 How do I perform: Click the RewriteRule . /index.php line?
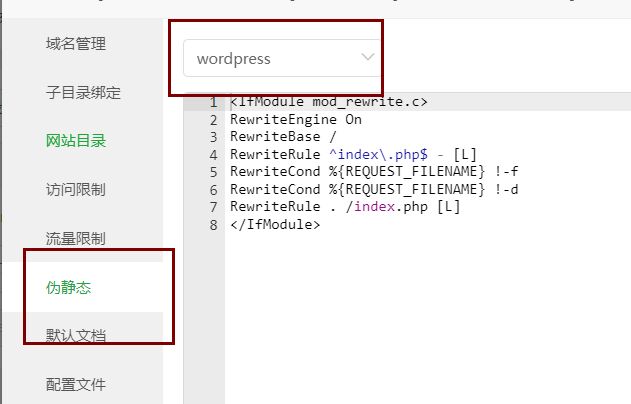[330, 207]
